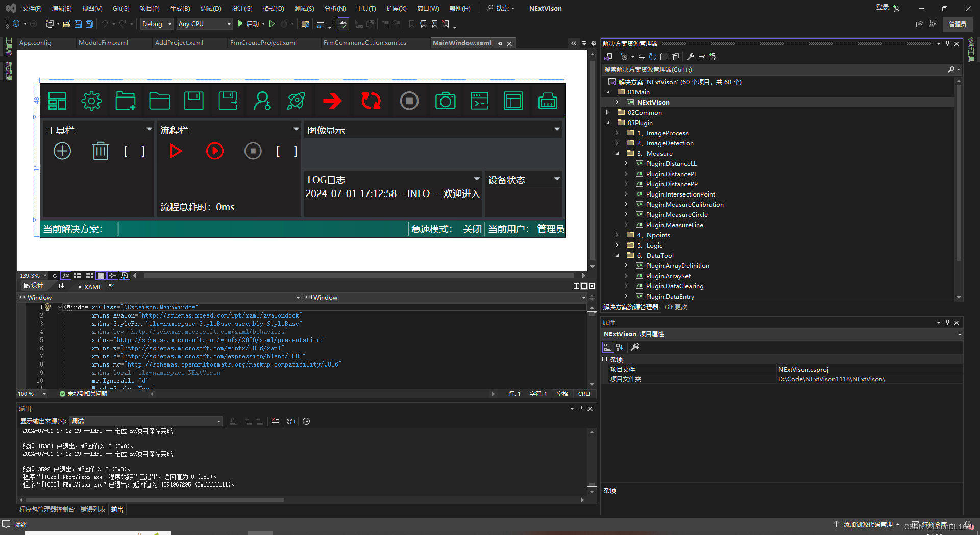Toggle the fx effects rendering option
The width and height of the screenshot is (980, 535).
pyautogui.click(x=66, y=275)
